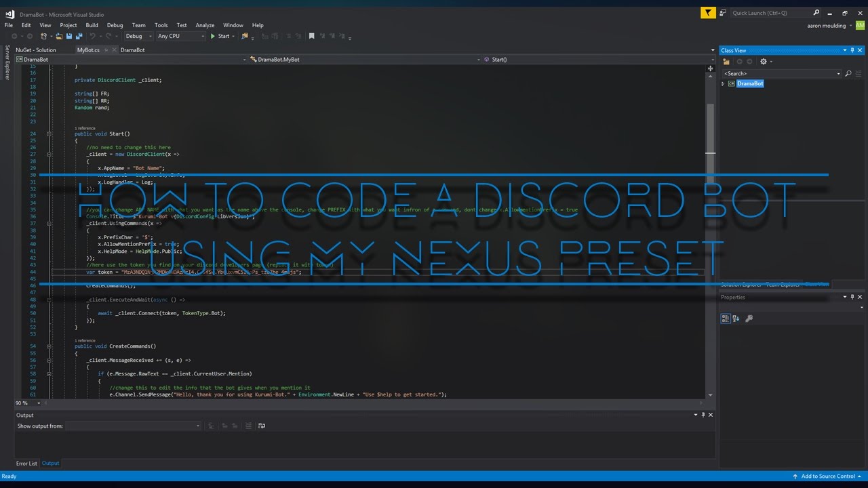Switch to the Error List tab
Image resolution: width=868 pixels, height=488 pixels.
[26, 464]
